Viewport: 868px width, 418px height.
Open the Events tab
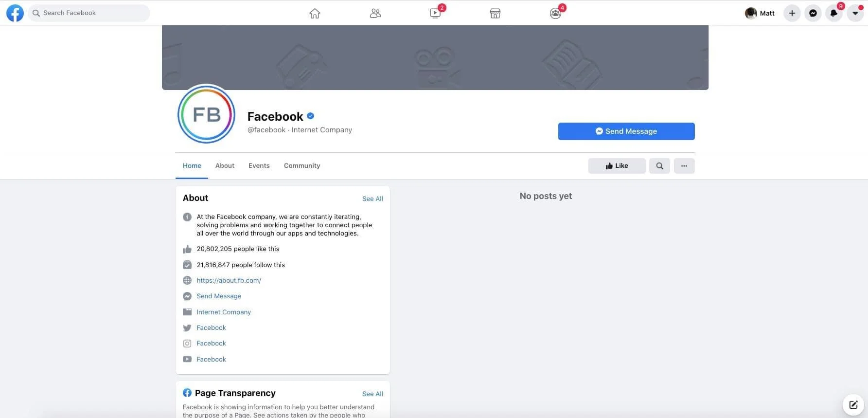coord(259,165)
